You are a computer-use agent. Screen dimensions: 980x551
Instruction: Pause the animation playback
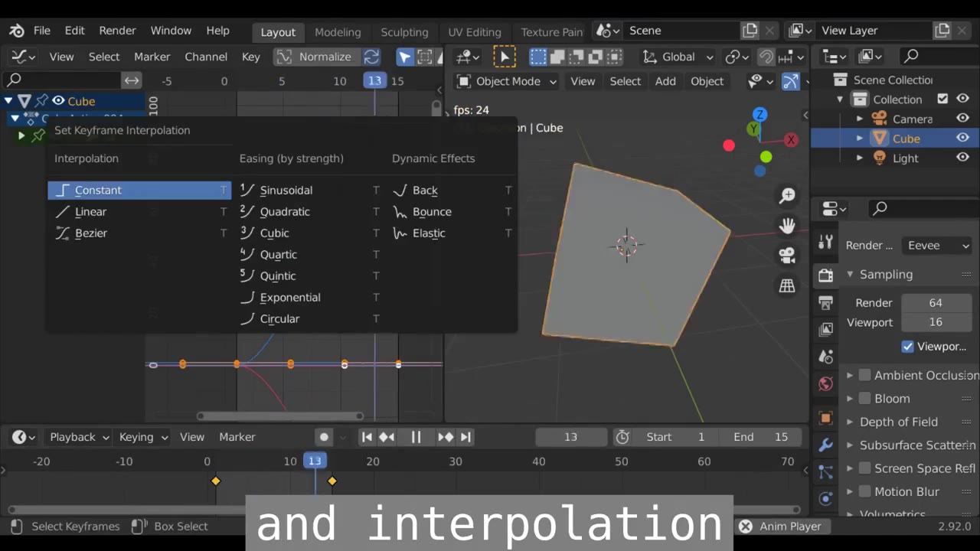click(416, 437)
